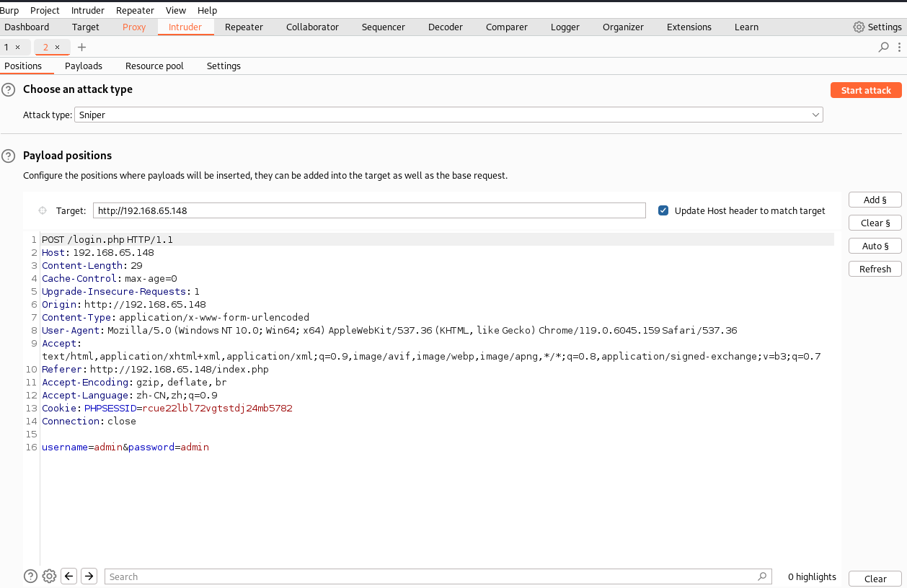
Task: Close Intruder tab 1
Action: 18,48
